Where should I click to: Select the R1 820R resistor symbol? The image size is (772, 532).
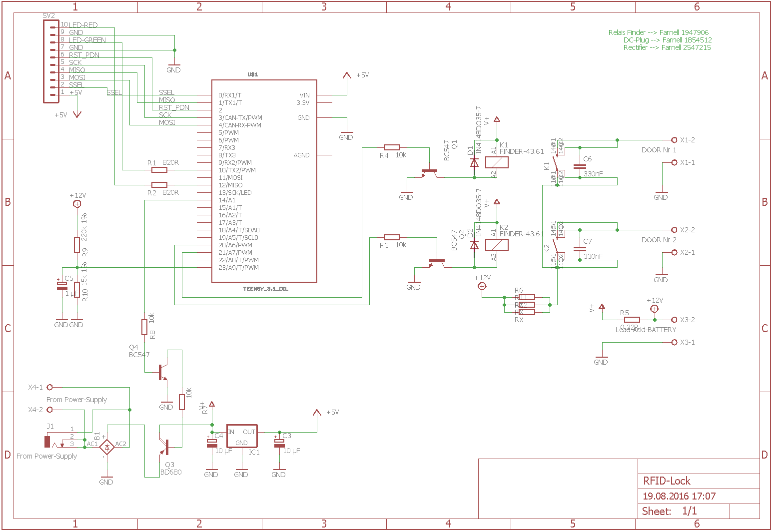(159, 170)
